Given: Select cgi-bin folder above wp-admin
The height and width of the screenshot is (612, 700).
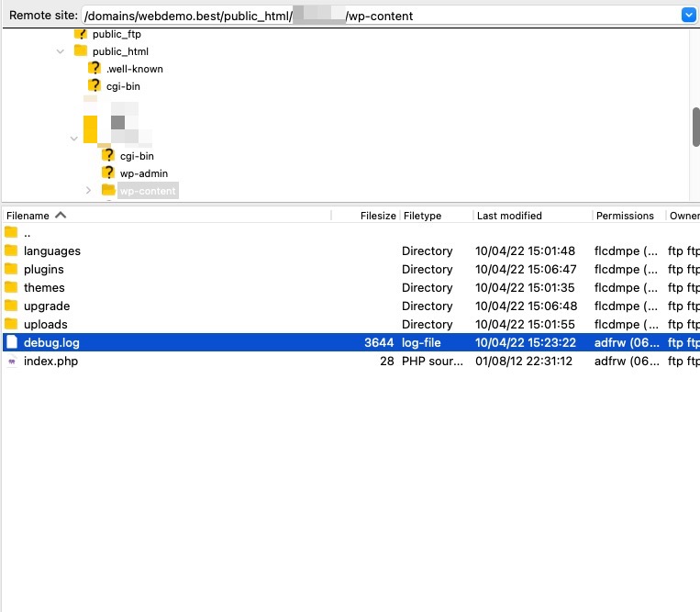Looking at the screenshot, I should coord(137,156).
